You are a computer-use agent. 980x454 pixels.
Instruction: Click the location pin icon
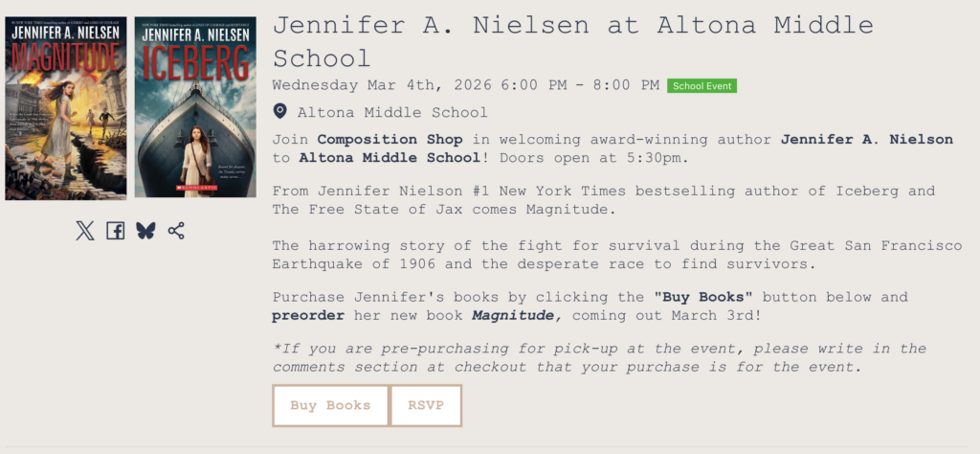280,113
